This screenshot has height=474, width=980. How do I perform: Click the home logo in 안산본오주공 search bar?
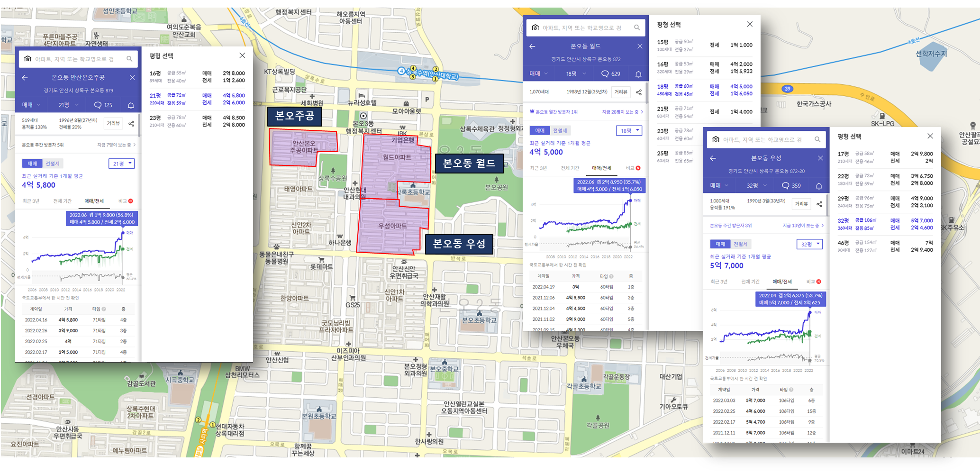(28, 59)
